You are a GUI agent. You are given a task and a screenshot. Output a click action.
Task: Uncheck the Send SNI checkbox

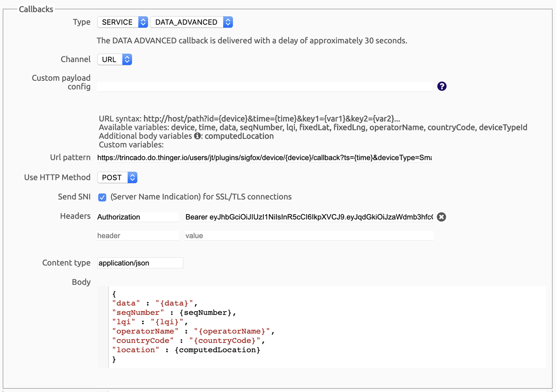pyautogui.click(x=102, y=197)
